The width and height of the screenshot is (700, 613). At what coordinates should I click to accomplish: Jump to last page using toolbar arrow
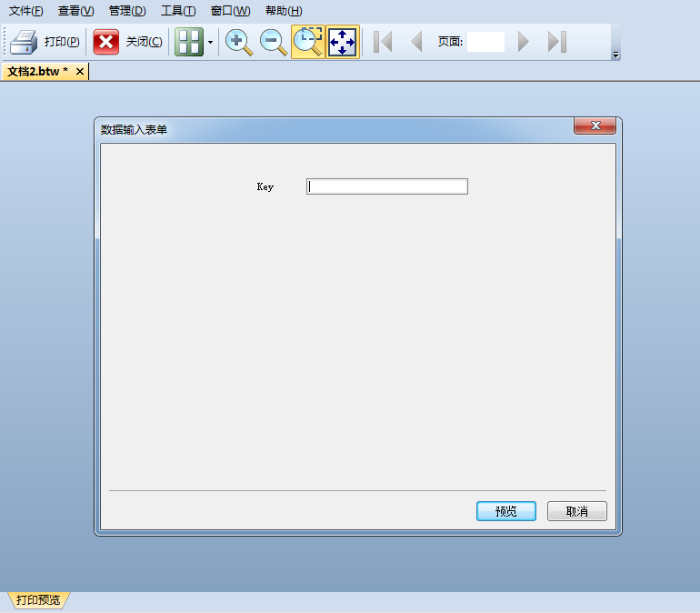(557, 42)
